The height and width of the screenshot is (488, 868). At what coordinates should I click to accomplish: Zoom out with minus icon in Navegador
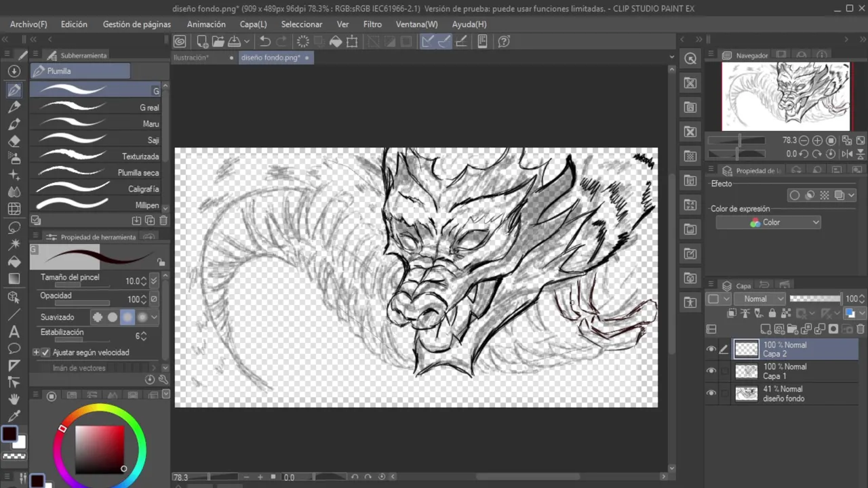[x=804, y=141]
